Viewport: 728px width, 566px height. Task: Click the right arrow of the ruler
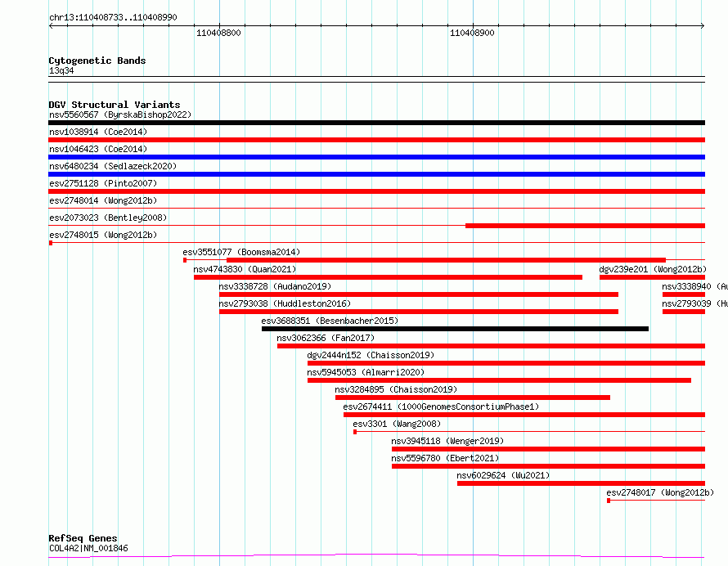pyautogui.click(x=703, y=26)
